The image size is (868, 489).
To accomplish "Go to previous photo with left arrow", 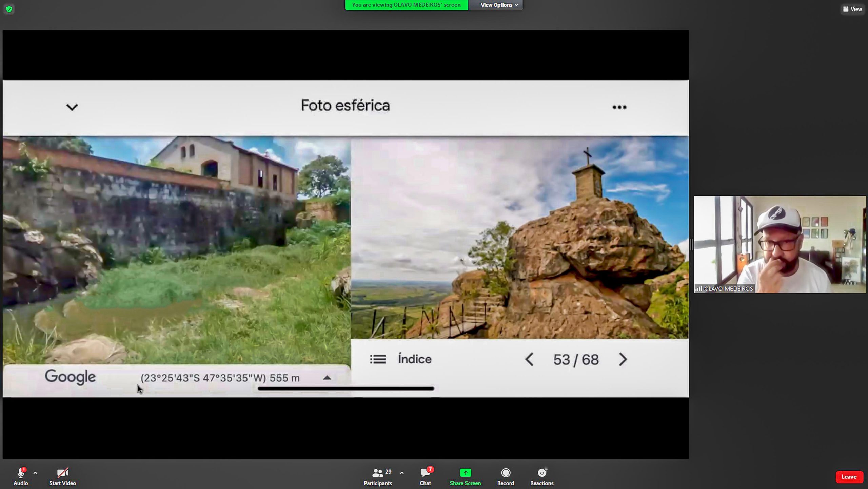I will click(x=529, y=359).
